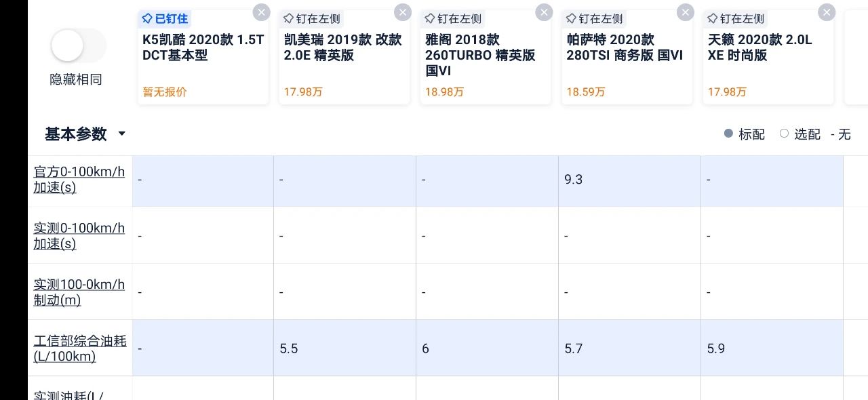This screenshot has height=400, width=868.
Task: Tap the 17.98万 price under 天籁
Action: [x=727, y=92]
